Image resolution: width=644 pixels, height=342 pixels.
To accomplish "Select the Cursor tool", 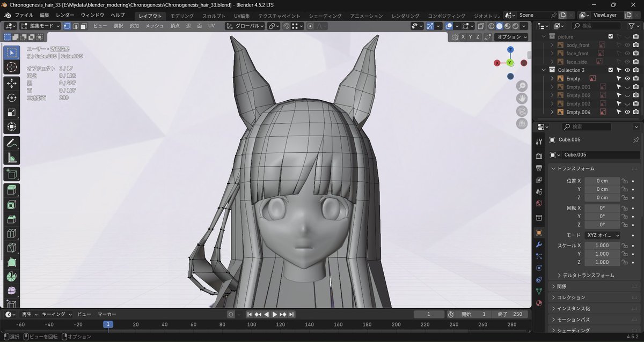I will [x=12, y=67].
